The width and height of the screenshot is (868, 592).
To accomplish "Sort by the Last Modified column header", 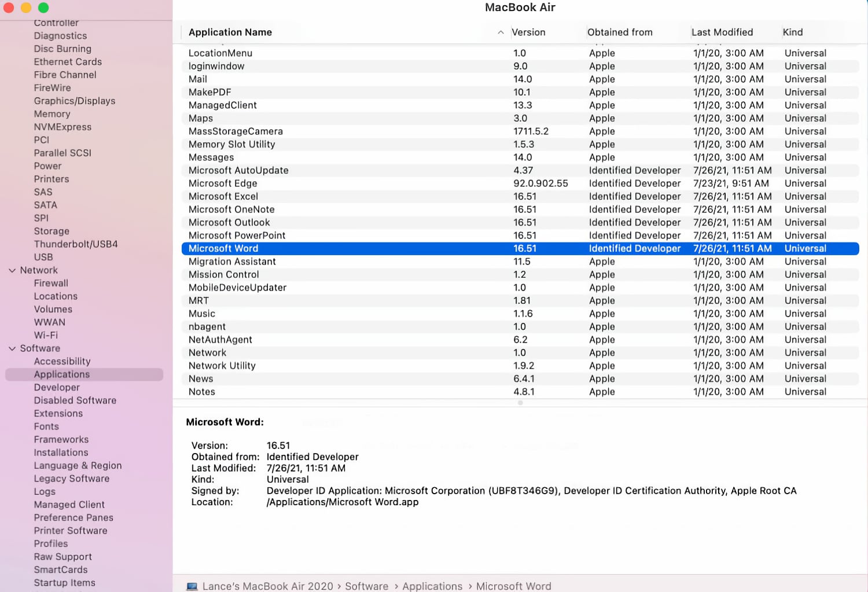I will coord(722,32).
